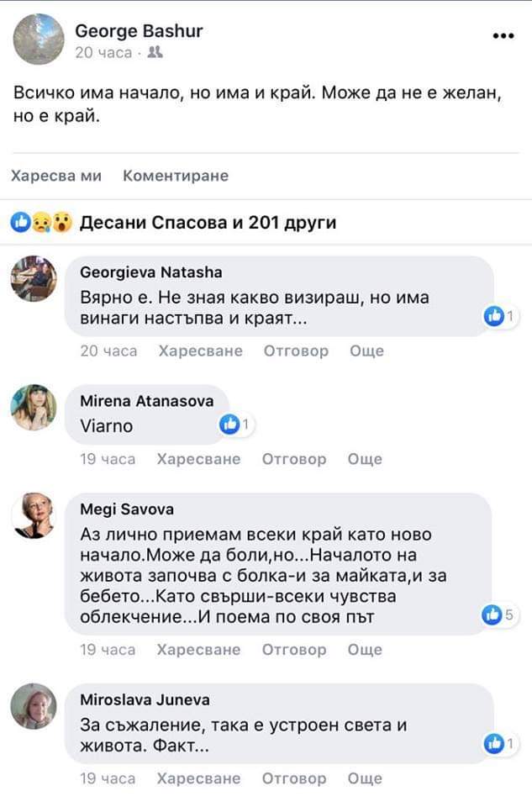Screen dimensions: 532x807
Task: Click the 5 likes badge on Megi Savova's comment
Action: 498,615
